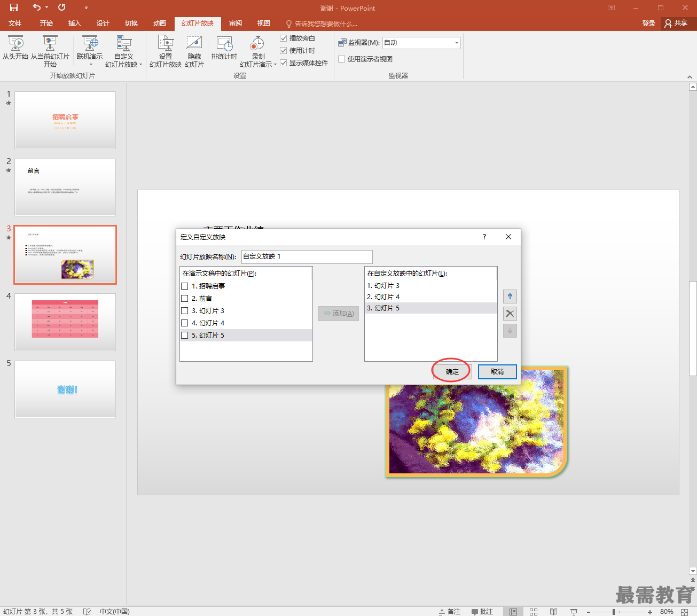Check 4. 幻灯片 4 in the presentation list

pyautogui.click(x=185, y=323)
